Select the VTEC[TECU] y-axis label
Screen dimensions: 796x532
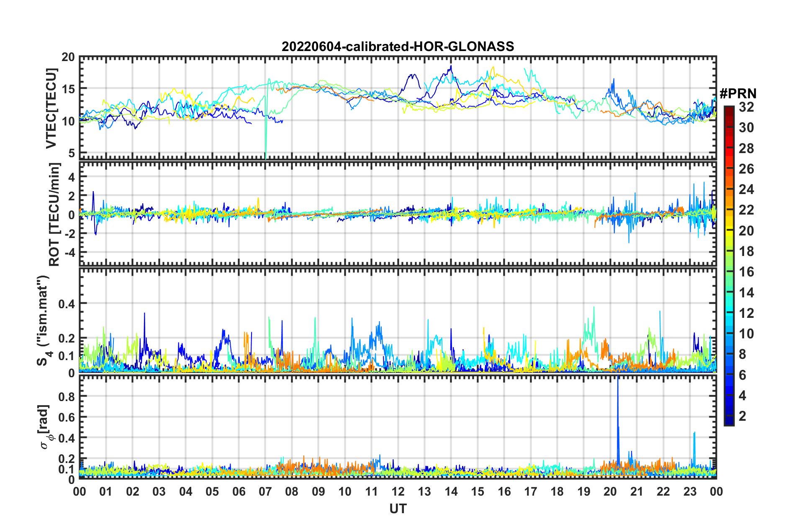tap(51, 108)
